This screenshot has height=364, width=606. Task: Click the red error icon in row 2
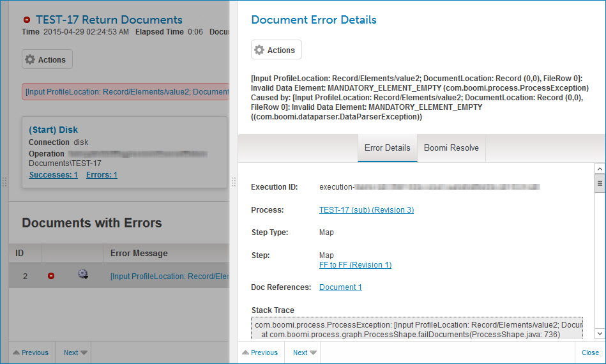51,276
